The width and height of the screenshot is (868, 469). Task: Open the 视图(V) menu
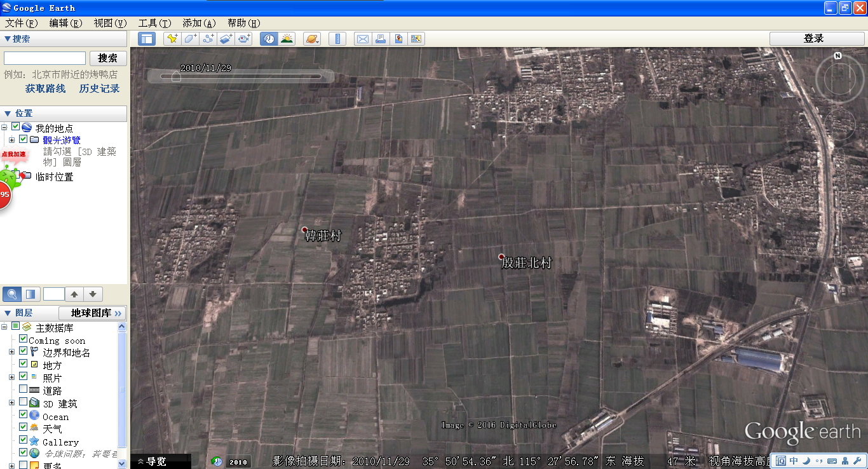point(110,23)
